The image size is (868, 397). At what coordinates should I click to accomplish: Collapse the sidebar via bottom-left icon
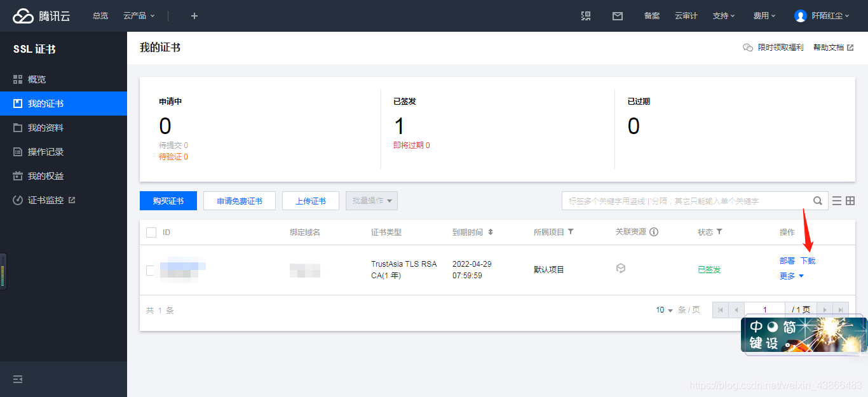tap(17, 379)
